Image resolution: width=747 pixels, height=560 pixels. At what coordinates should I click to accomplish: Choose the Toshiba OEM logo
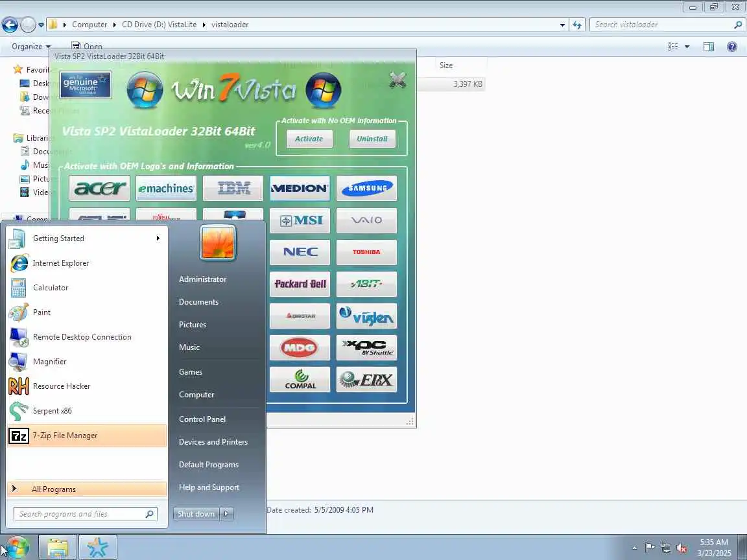[x=366, y=252]
